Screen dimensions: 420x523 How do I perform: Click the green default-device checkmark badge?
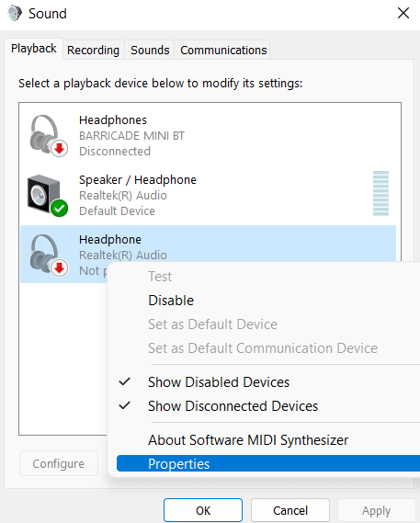pyautogui.click(x=60, y=209)
